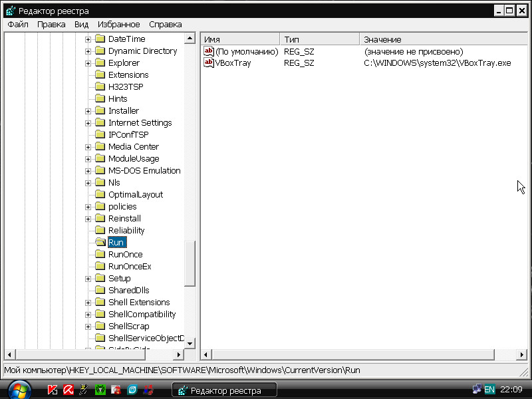The width and height of the screenshot is (532, 399).
Task: Click the EN language indicator
Action: pos(489,389)
